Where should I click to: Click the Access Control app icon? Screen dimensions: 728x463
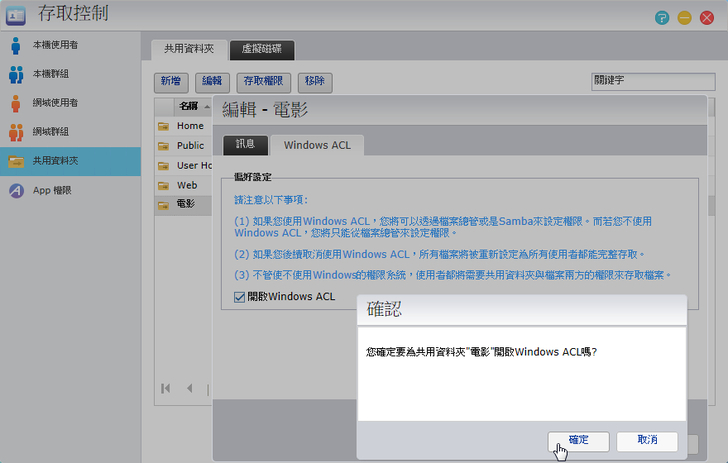coord(15,16)
